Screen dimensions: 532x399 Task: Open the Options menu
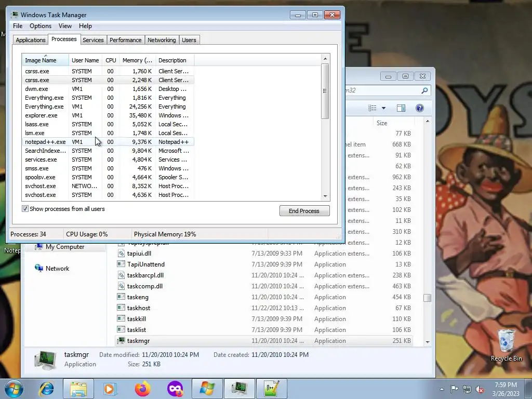[41, 26]
